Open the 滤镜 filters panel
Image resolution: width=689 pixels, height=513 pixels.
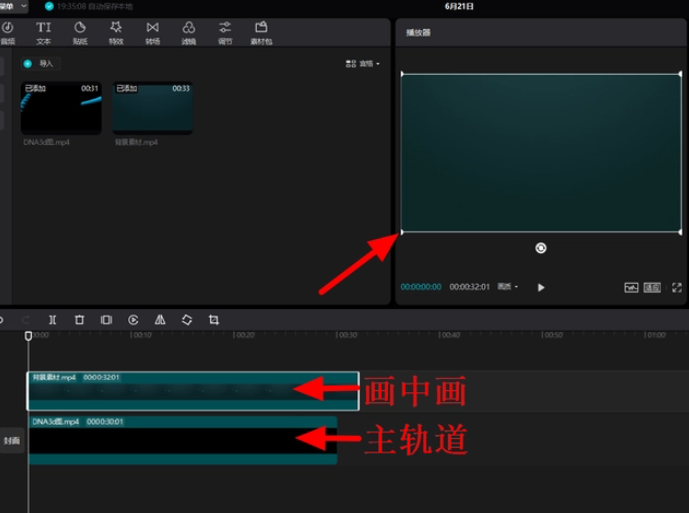[x=189, y=33]
